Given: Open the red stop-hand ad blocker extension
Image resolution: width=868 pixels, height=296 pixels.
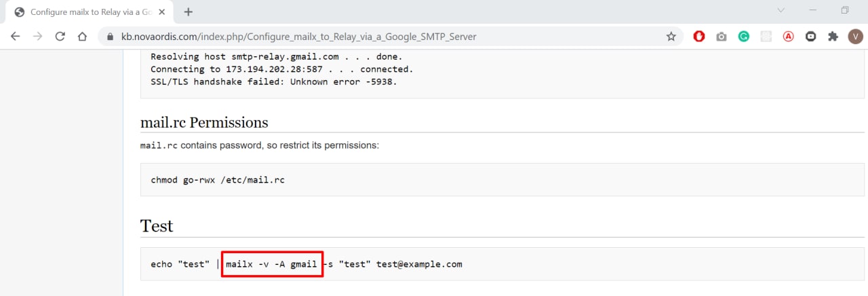Looking at the screenshot, I should (x=699, y=37).
